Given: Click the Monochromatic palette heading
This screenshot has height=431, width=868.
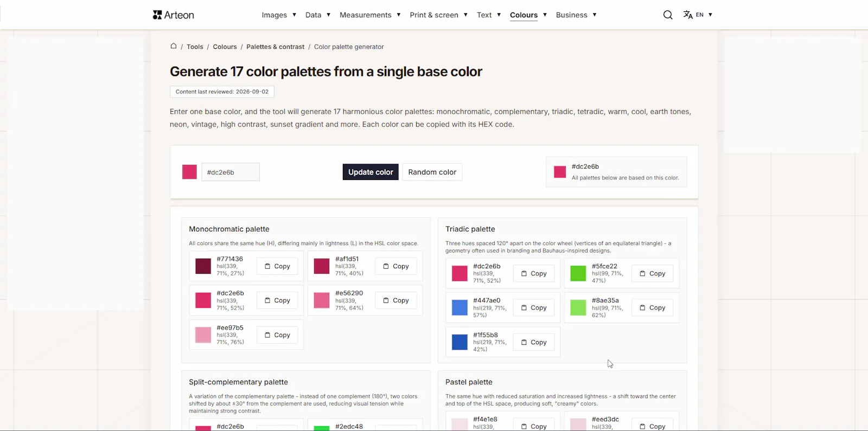Looking at the screenshot, I should coord(229,229).
